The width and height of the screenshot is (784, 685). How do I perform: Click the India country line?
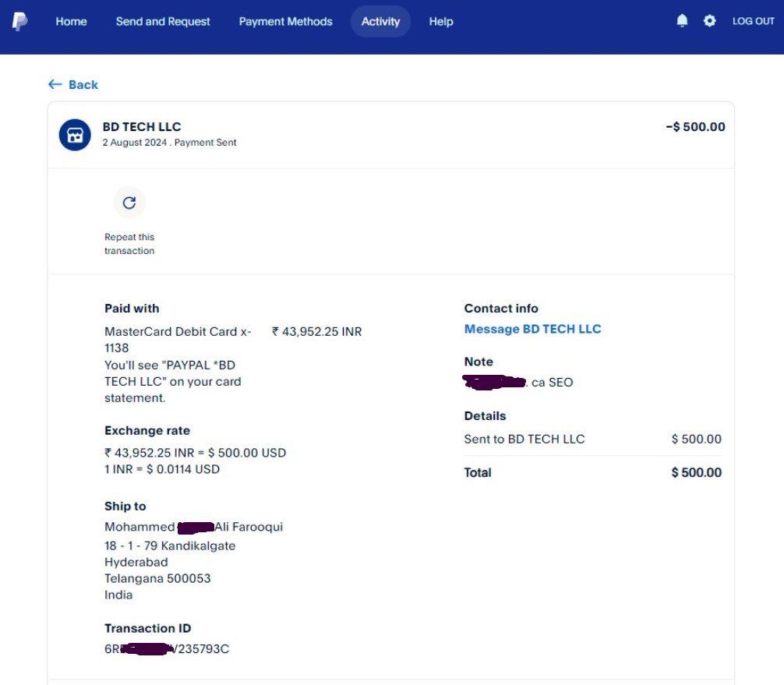click(x=118, y=595)
